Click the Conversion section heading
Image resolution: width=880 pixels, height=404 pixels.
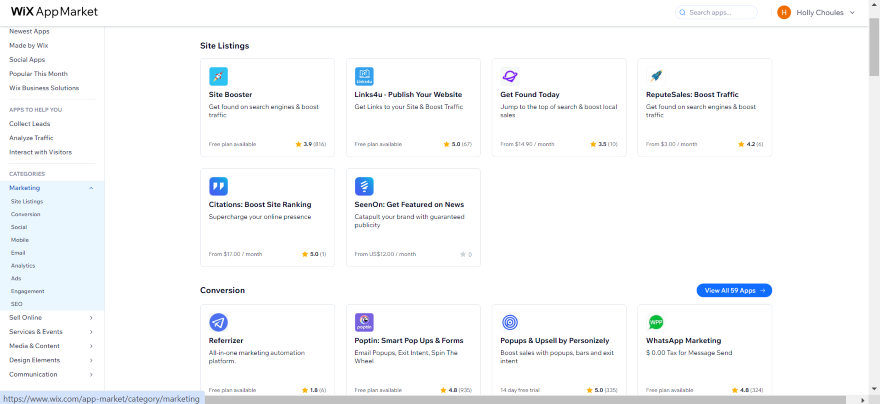222,290
